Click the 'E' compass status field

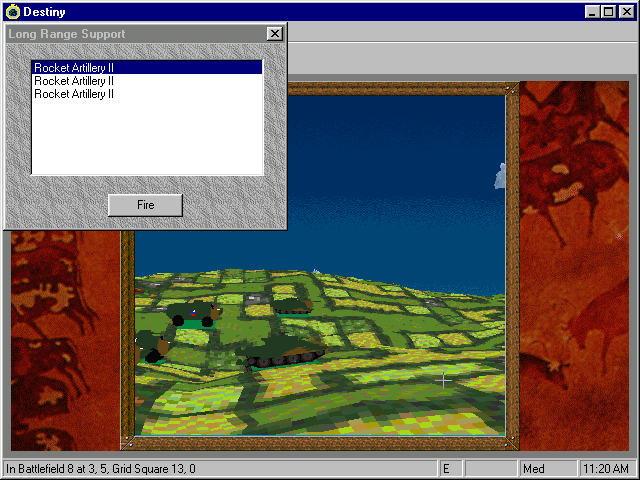point(451,469)
